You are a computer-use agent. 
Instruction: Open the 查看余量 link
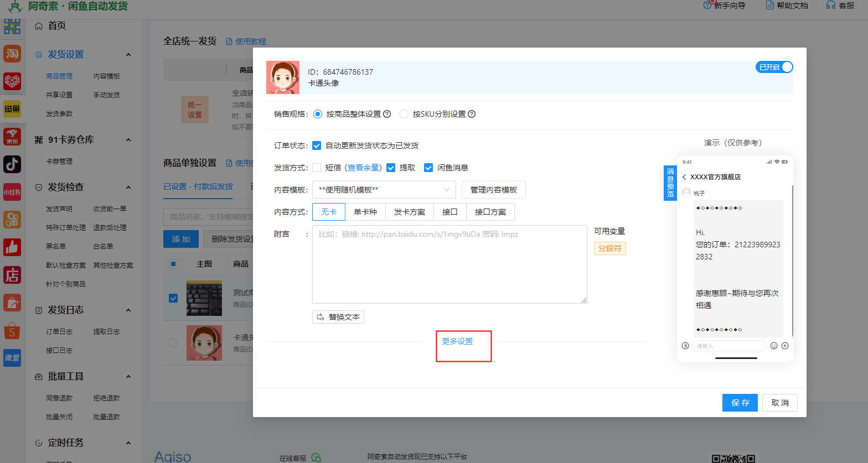click(364, 168)
